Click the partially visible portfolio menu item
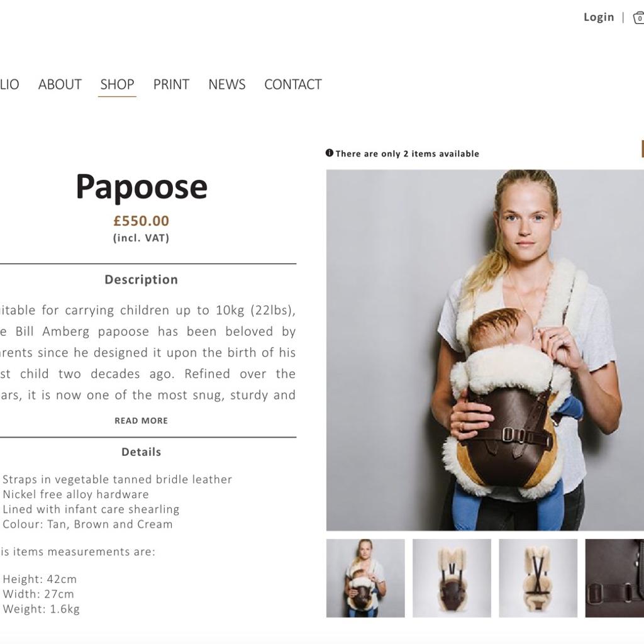This screenshot has height=644, width=644. click(x=9, y=84)
